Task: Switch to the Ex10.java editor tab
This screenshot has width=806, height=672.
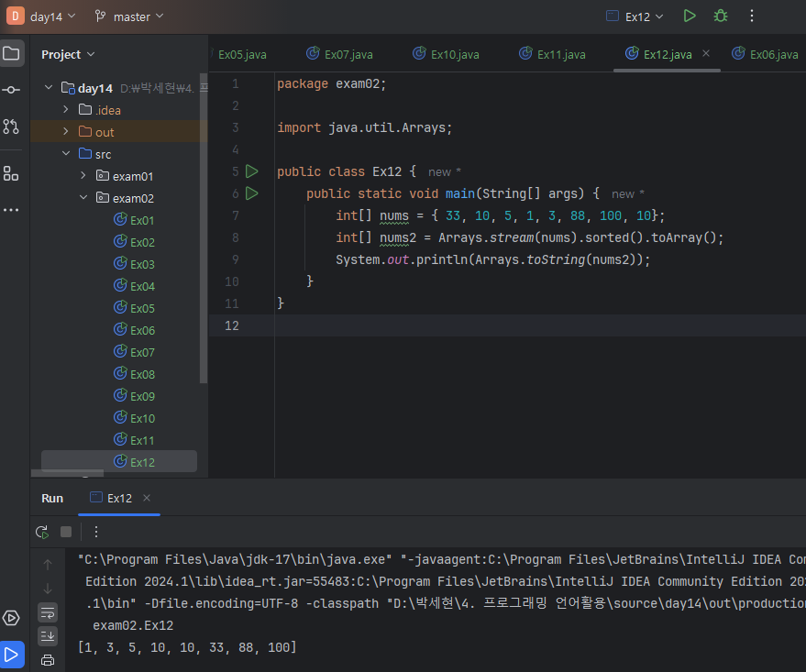Action: [446, 54]
